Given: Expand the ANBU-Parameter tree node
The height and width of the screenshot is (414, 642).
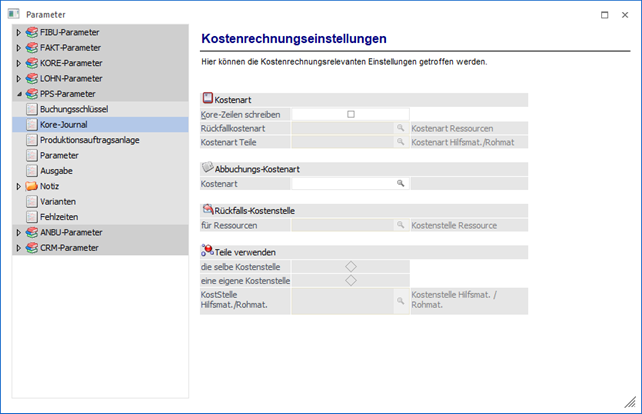Looking at the screenshot, I should [18, 232].
